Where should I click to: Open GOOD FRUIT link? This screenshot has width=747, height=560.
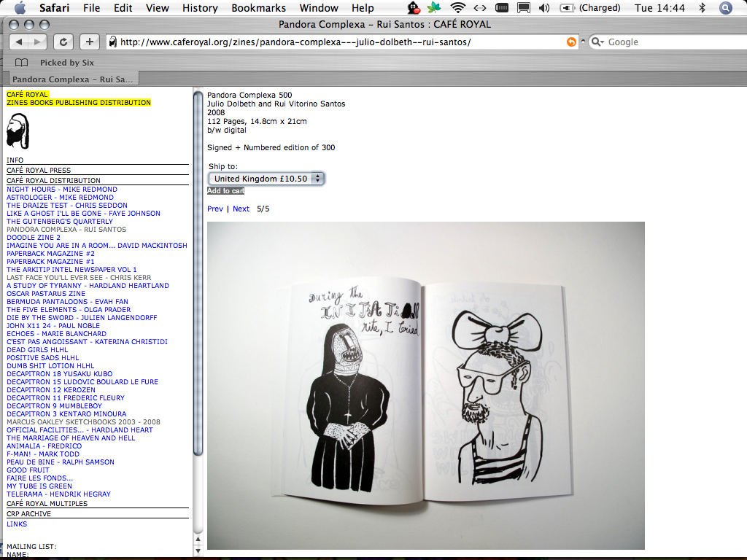[x=28, y=470]
